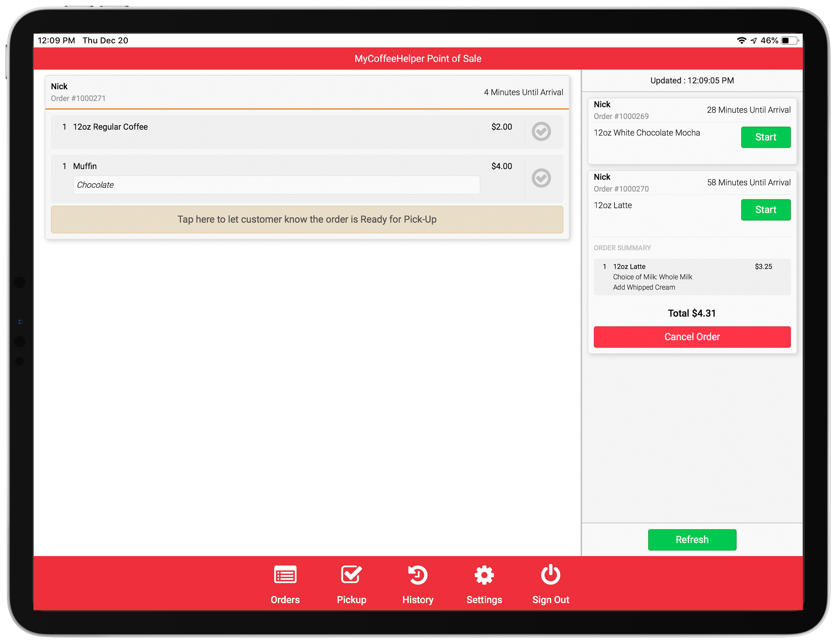Select the Nick order #1000271 header
This screenshot has height=644, width=837.
[x=307, y=92]
